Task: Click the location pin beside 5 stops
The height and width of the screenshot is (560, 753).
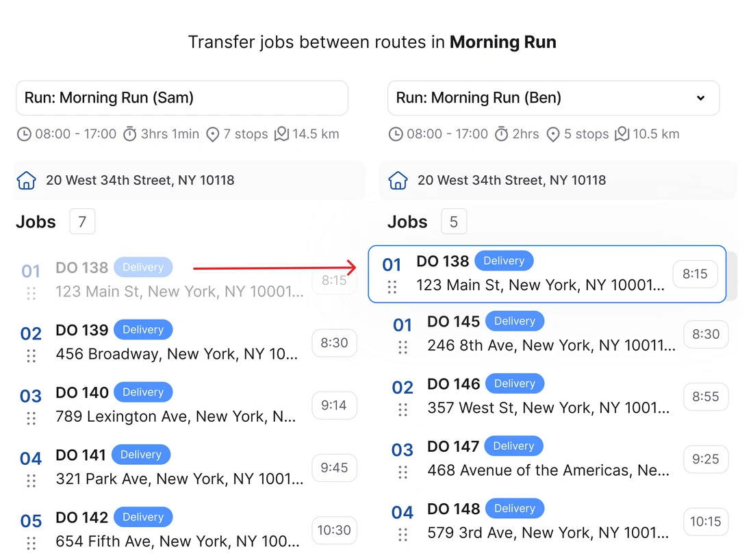Action: point(553,134)
